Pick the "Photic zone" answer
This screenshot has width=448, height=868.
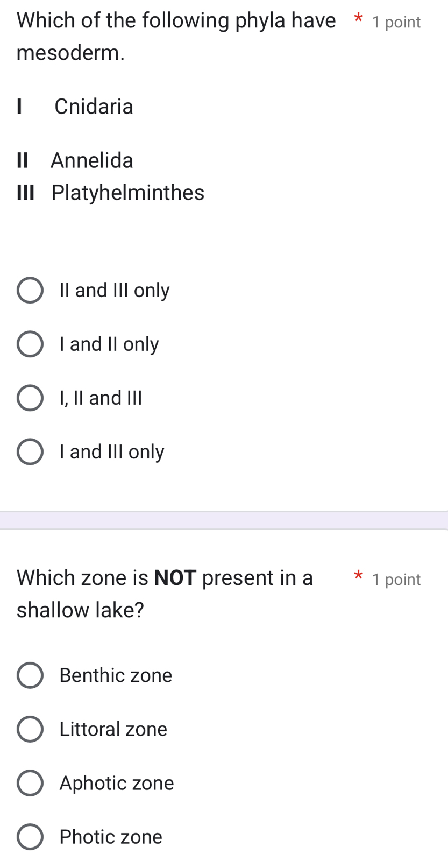(x=30, y=837)
